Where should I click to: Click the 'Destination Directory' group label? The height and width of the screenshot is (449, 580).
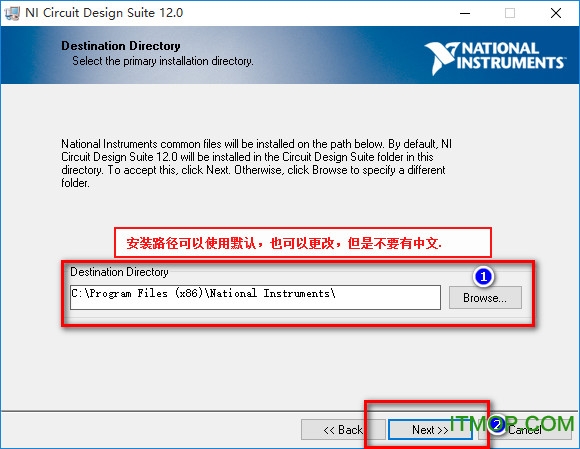pos(119,272)
